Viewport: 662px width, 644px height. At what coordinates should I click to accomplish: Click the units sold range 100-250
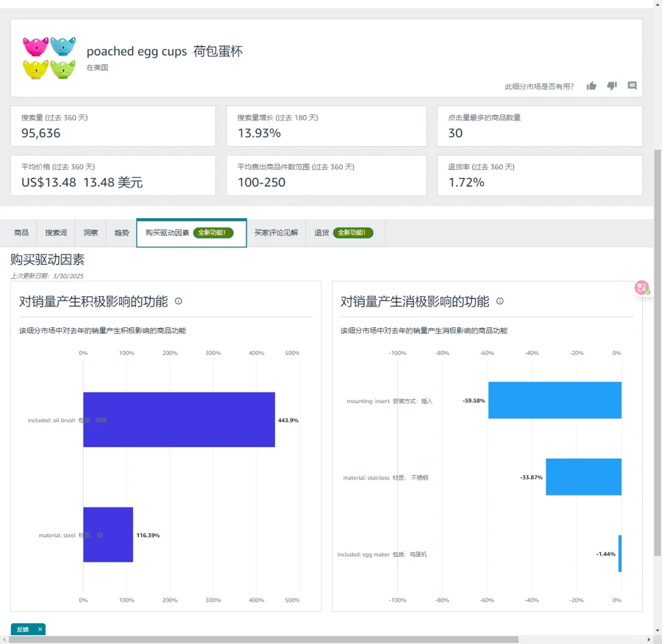pyautogui.click(x=261, y=182)
